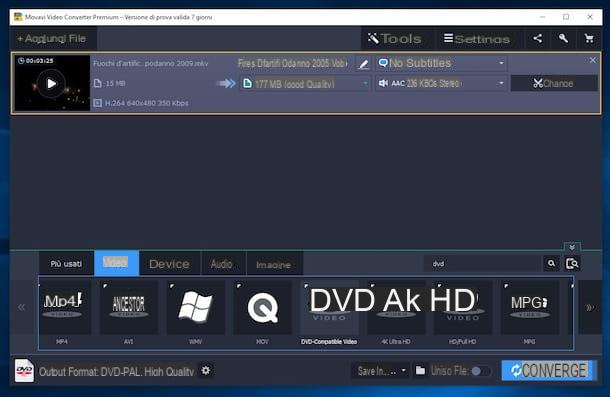610x397 pixels.
Task: Click the wrench activation icon
Action: tap(563, 39)
